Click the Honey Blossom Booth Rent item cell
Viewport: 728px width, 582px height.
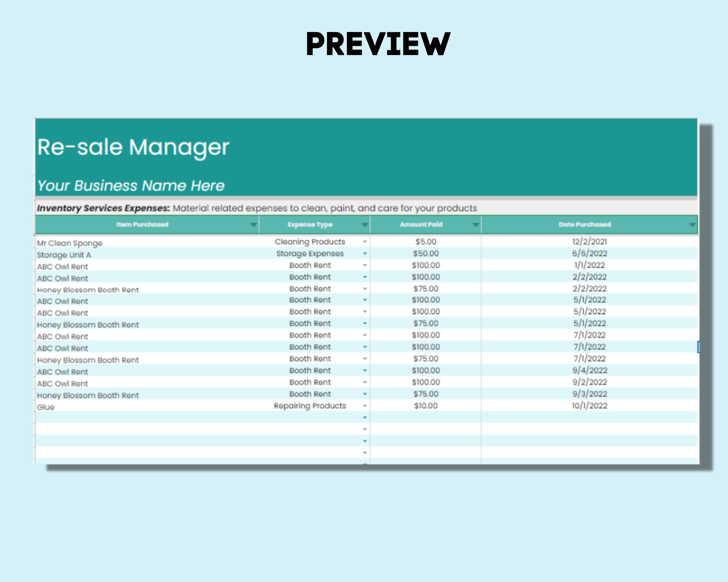[89, 290]
